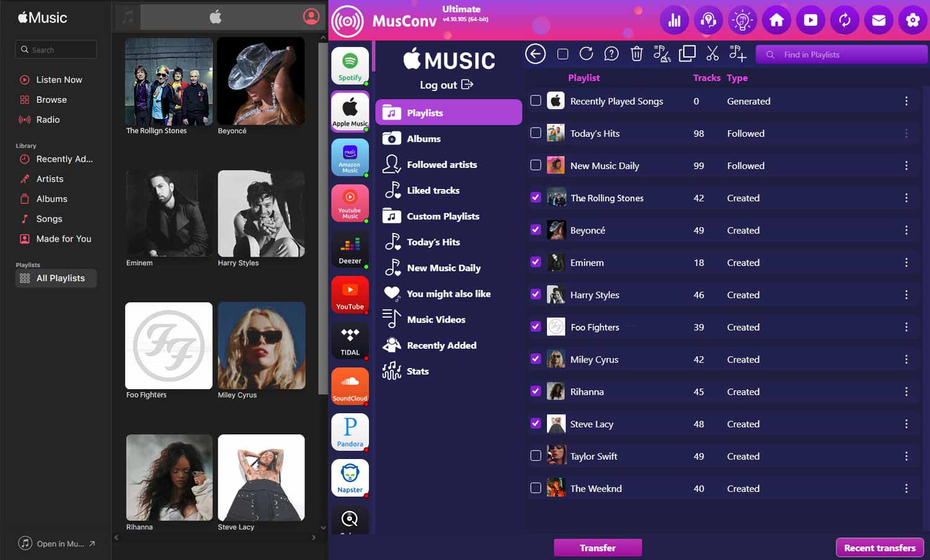Click the Recent transfers button
Screen dimensions: 930x560
[x=880, y=548]
